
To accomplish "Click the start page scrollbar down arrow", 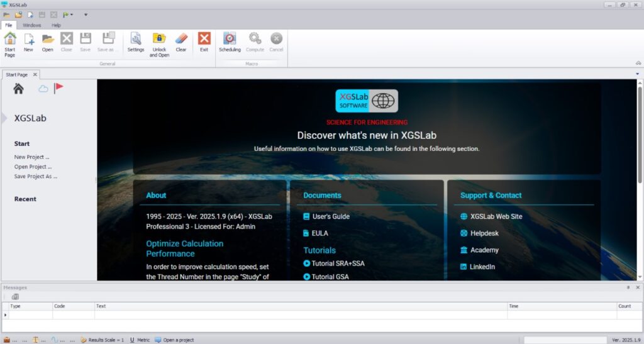I will pyautogui.click(x=640, y=277).
